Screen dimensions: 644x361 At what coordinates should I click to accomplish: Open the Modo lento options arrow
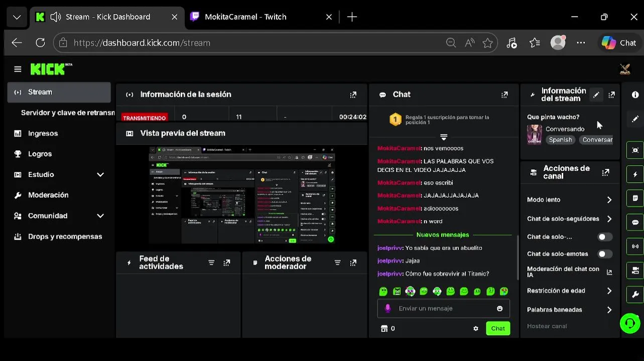(x=609, y=200)
